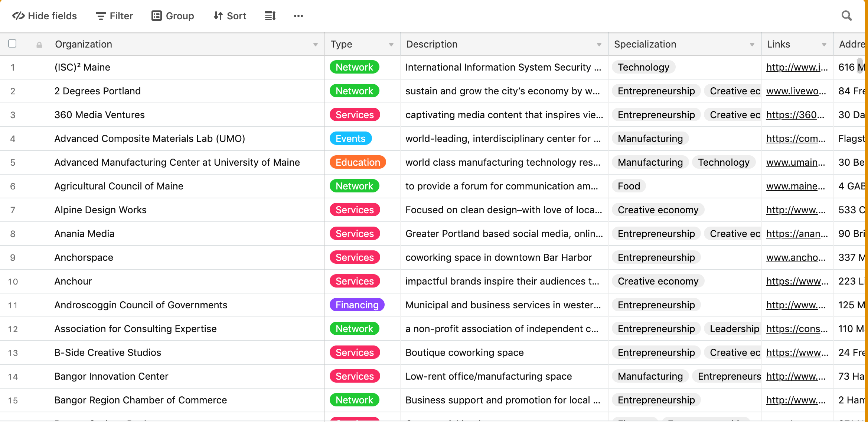Click the Services tag for 360 Media Ventures
This screenshot has height=422, width=868.
click(x=355, y=115)
